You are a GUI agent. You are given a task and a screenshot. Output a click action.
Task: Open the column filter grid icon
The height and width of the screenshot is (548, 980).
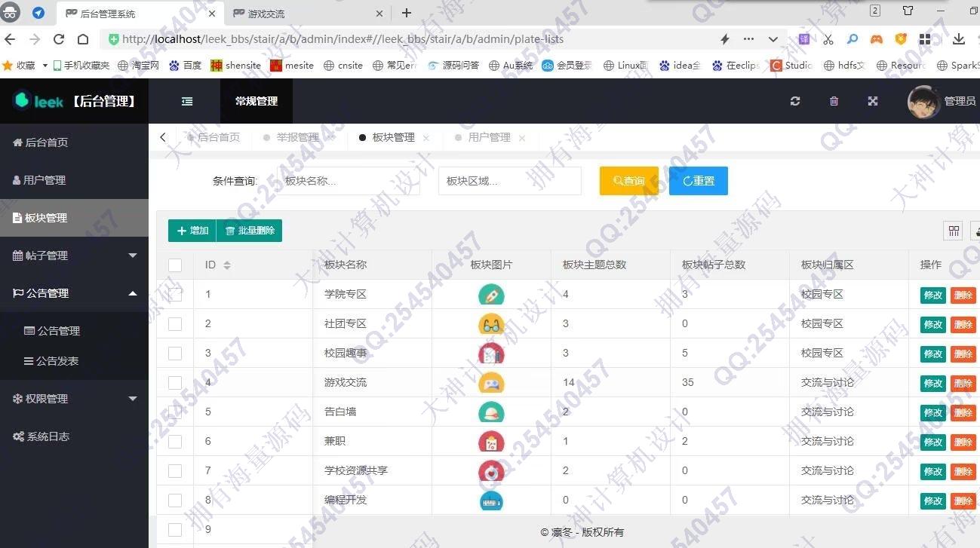click(x=954, y=231)
